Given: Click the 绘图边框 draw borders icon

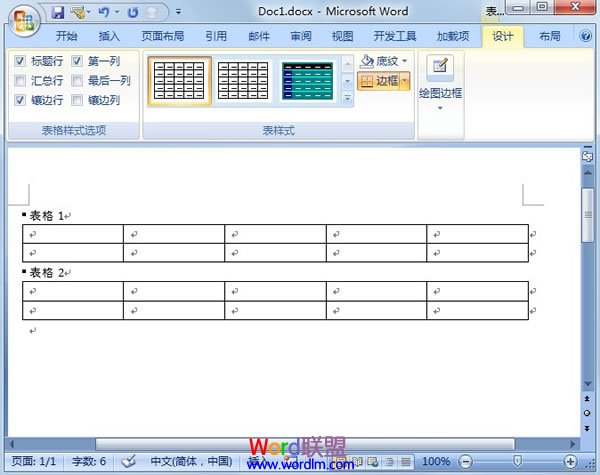Looking at the screenshot, I should [x=440, y=66].
